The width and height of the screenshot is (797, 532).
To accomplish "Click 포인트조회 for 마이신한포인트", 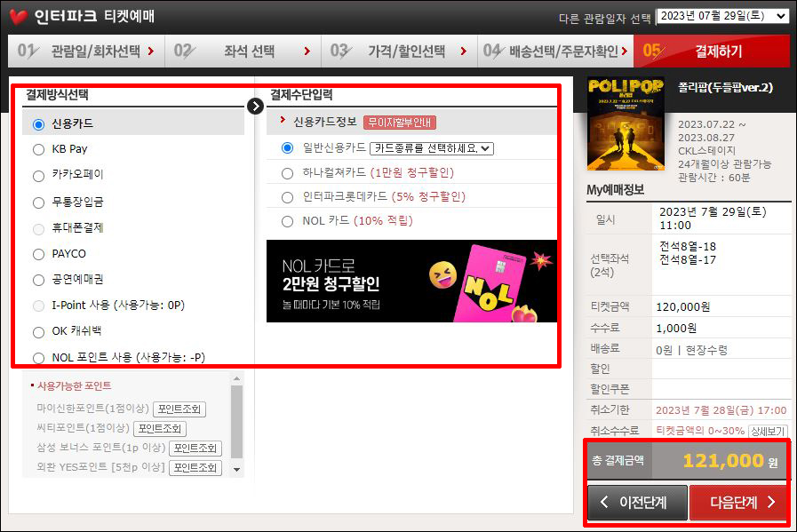I will (179, 409).
